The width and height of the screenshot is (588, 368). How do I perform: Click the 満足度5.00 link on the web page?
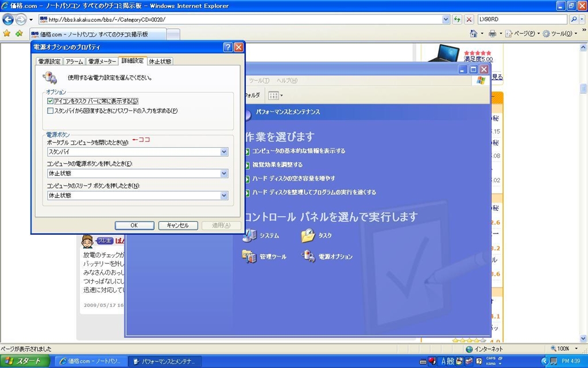pyautogui.click(x=478, y=59)
